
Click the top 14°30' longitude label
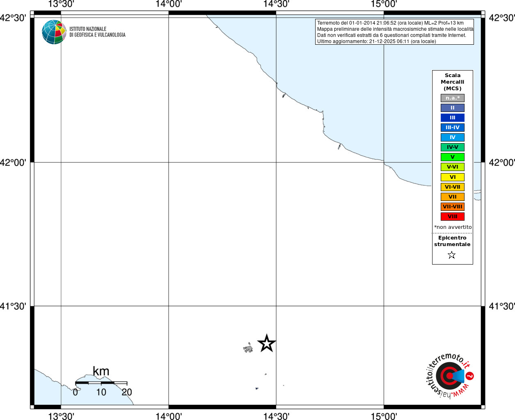(276, 4)
